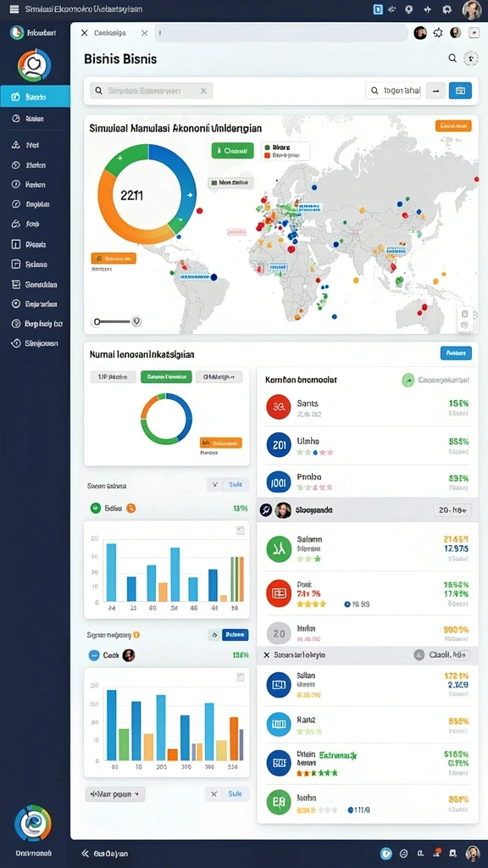Click the orange circle icon next to Bdas
This screenshot has width=488, height=868.
pyautogui.click(x=131, y=508)
